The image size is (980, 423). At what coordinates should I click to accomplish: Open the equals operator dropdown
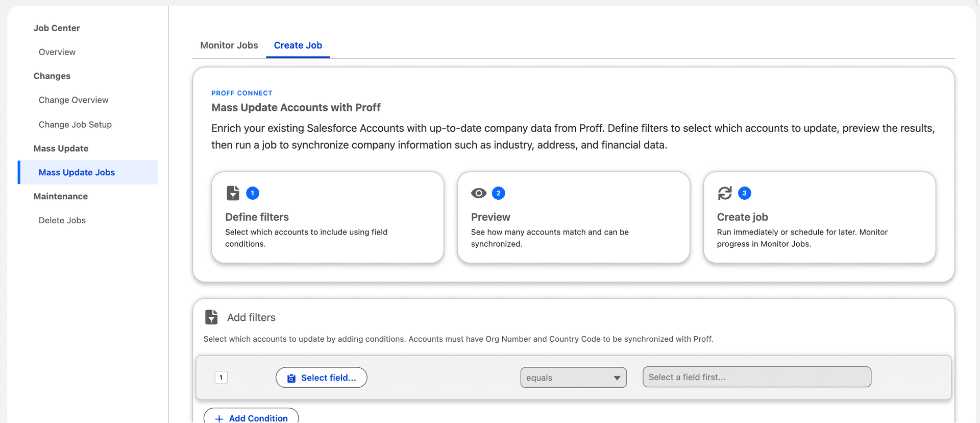point(574,378)
